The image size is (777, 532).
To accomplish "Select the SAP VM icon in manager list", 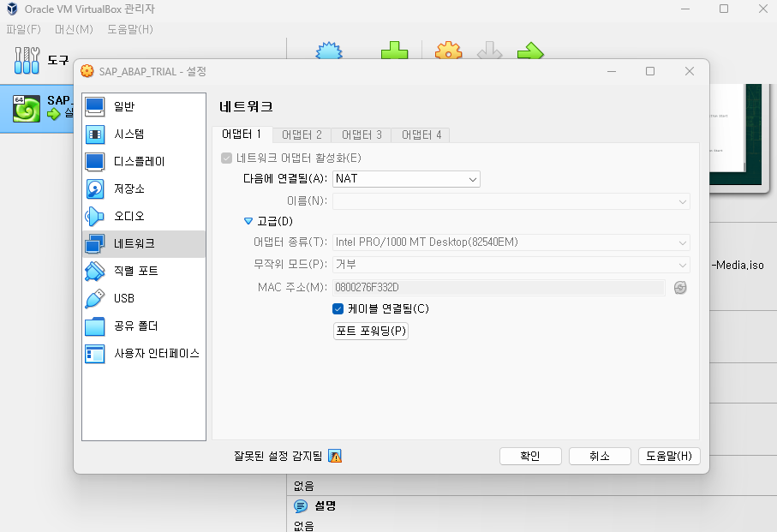I will [x=27, y=109].
